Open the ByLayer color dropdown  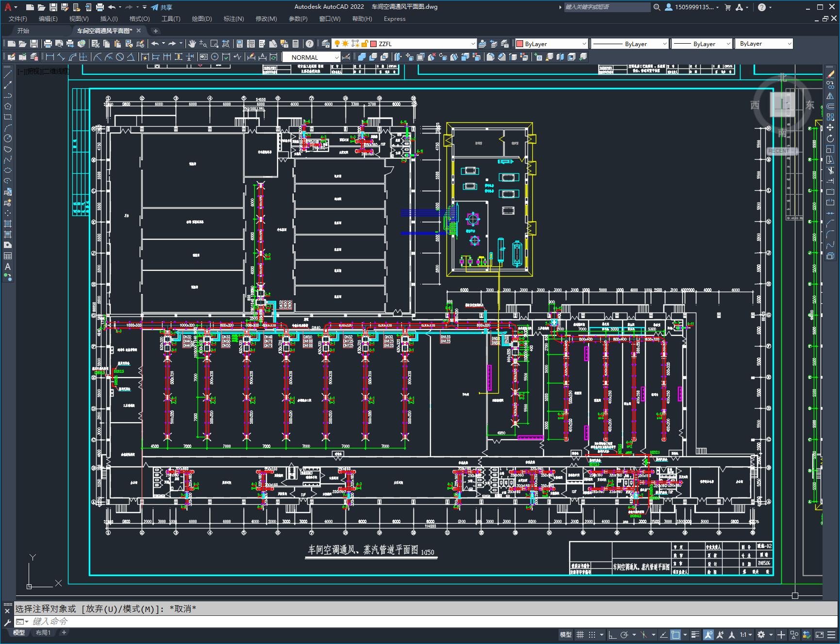(x=551, y=44)
